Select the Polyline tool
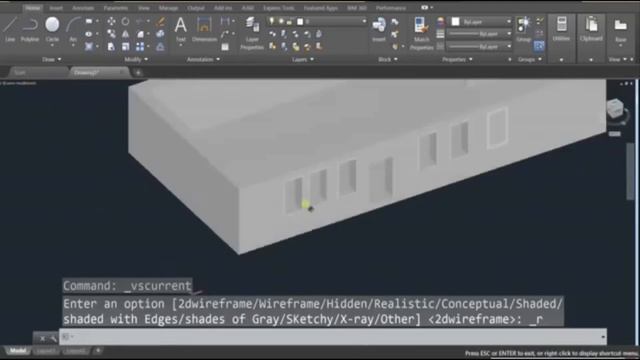This screenshot has width=640, height=360. [30, 29]
